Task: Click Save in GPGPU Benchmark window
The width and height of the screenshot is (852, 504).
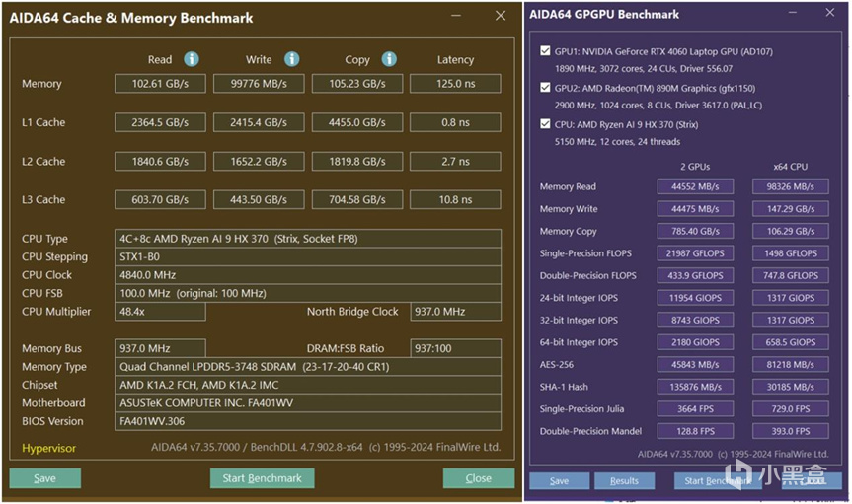Action: 559,481
